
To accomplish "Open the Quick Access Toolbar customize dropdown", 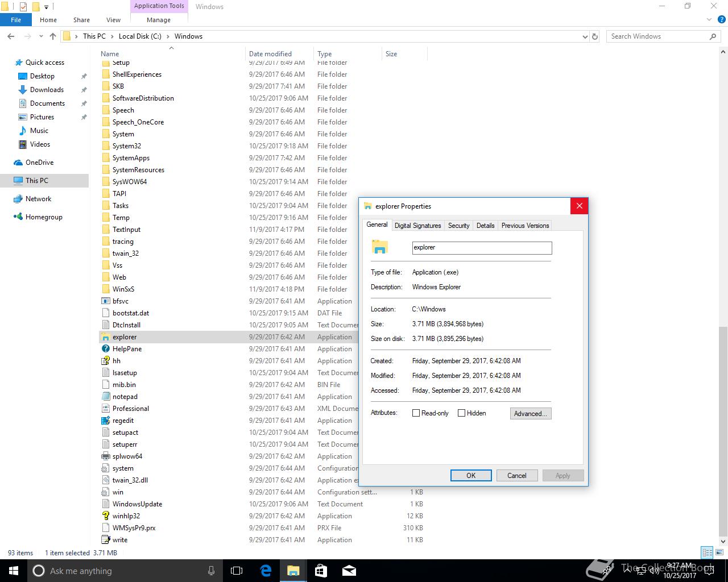I will click(x=47, y=7).
